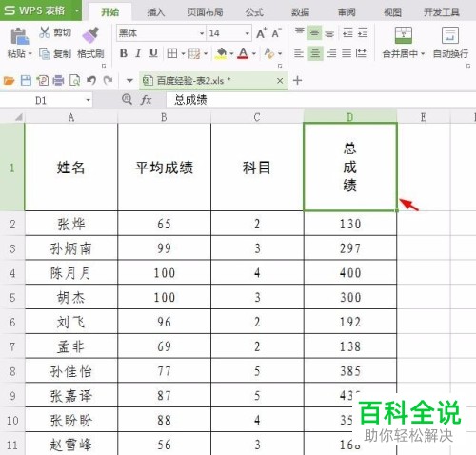This screenshot has height=455, width=476.
Task: Click the quick access customize arrow
Action: [x=129, y=81]
